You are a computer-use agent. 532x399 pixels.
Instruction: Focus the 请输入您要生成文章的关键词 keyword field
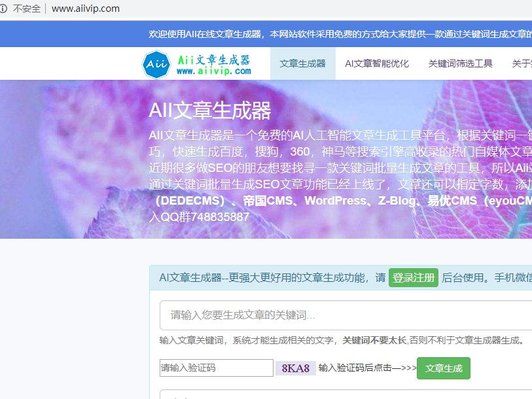pyautogui.click(x=346, y=315)
